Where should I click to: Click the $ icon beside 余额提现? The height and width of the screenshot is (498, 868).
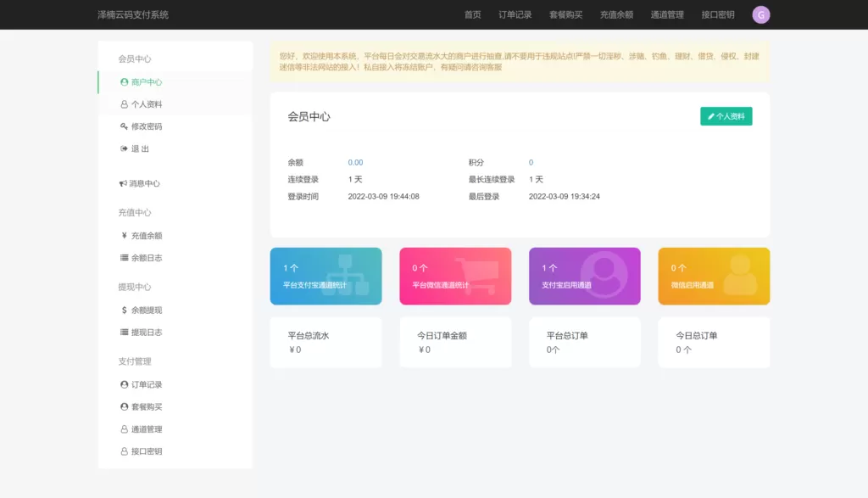point(125,309)
